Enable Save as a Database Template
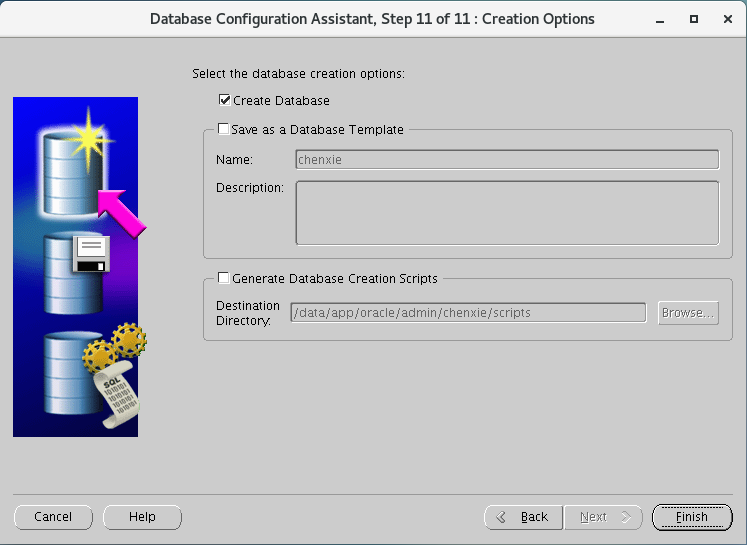This screenshot has width=747, height=545. point(223,129)
